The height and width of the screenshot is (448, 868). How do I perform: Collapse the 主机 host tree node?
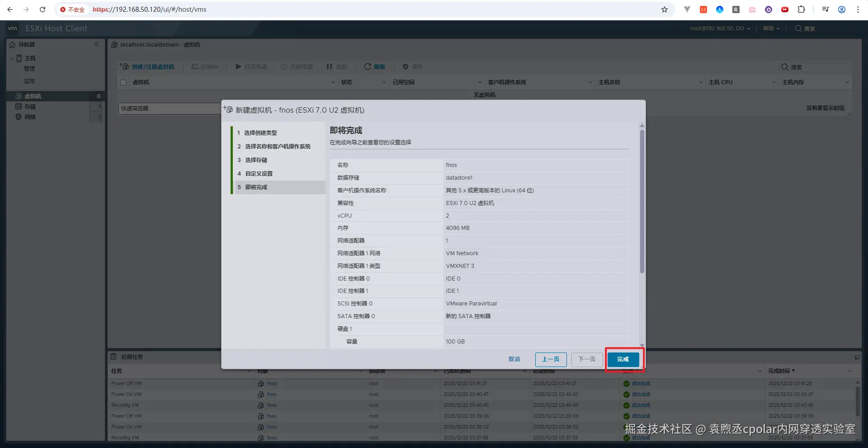pos(12,58)
